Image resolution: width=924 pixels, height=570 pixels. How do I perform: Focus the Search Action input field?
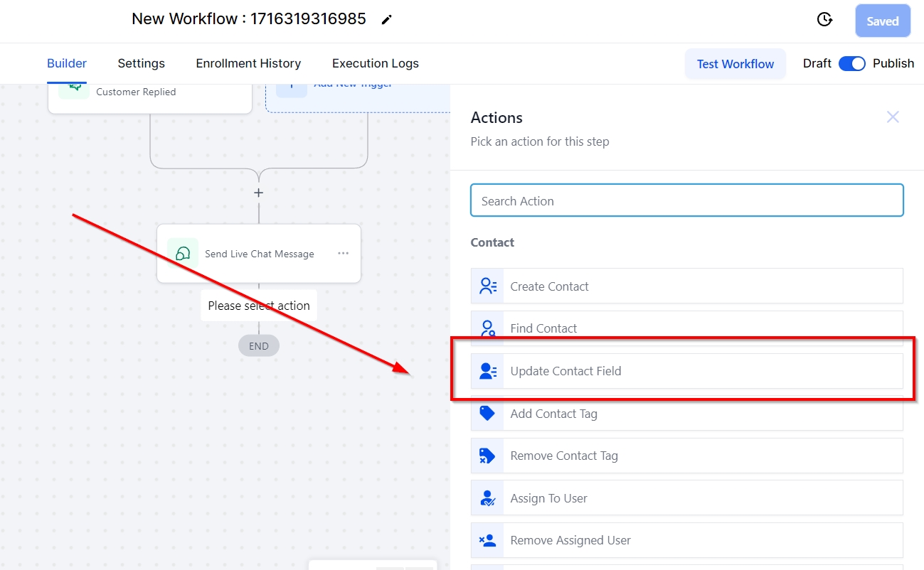[686, 201]
